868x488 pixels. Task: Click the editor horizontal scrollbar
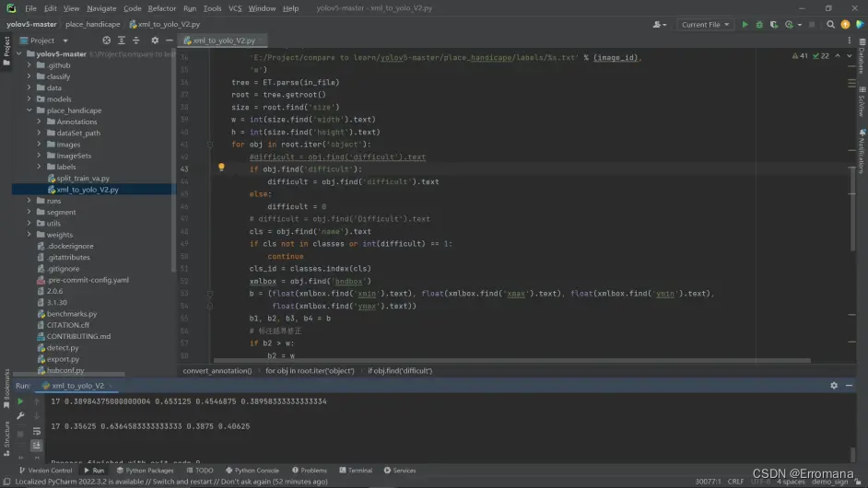(x=512, y=360)
